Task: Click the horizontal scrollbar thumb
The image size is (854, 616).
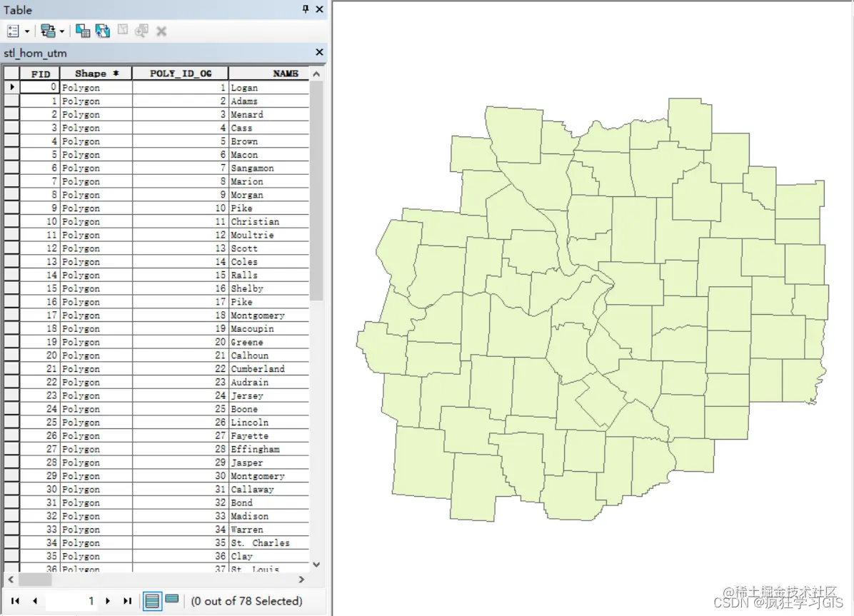Action: point(35,580)
